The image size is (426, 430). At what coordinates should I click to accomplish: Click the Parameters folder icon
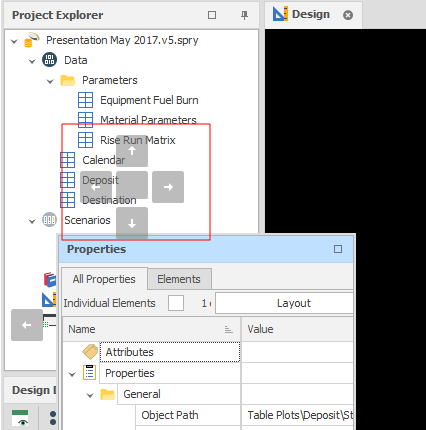(67, 80)
